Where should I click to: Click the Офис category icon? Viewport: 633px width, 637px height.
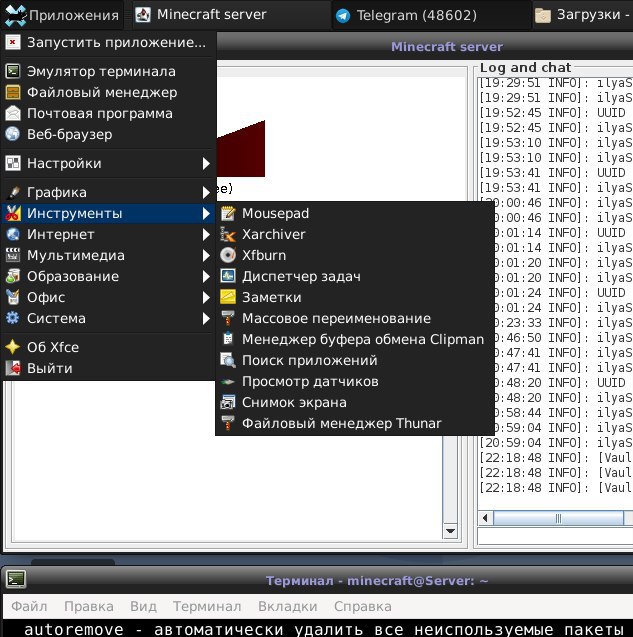[x=13, y=297]
